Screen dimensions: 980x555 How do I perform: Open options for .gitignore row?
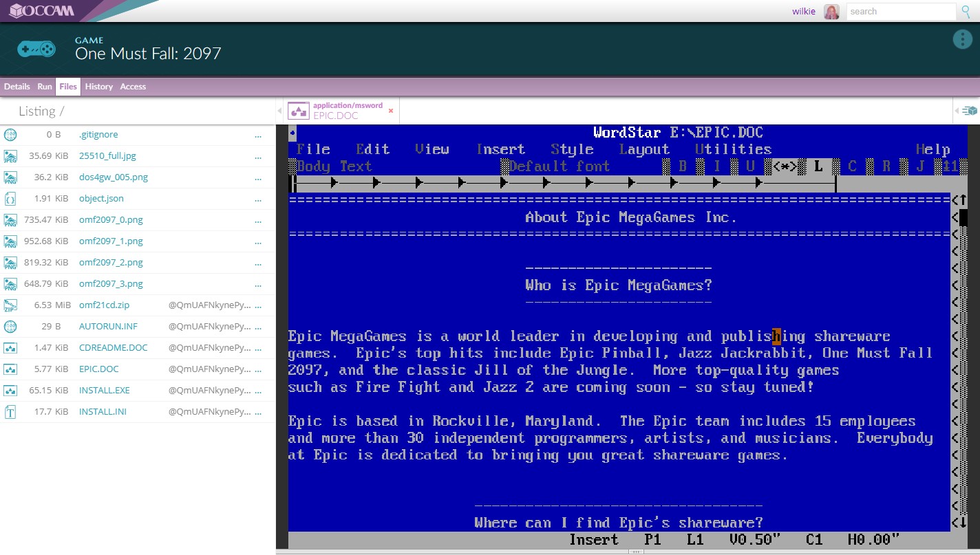(258, 135)
